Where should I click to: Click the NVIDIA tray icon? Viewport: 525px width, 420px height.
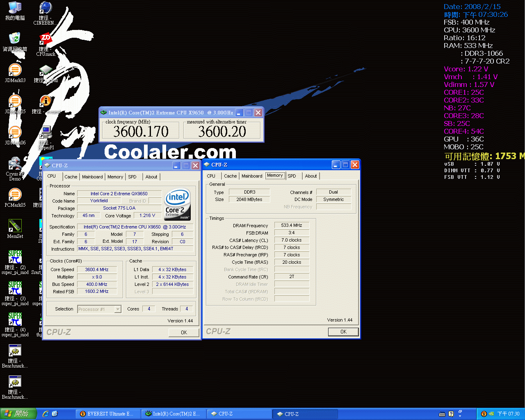[491, 414]
